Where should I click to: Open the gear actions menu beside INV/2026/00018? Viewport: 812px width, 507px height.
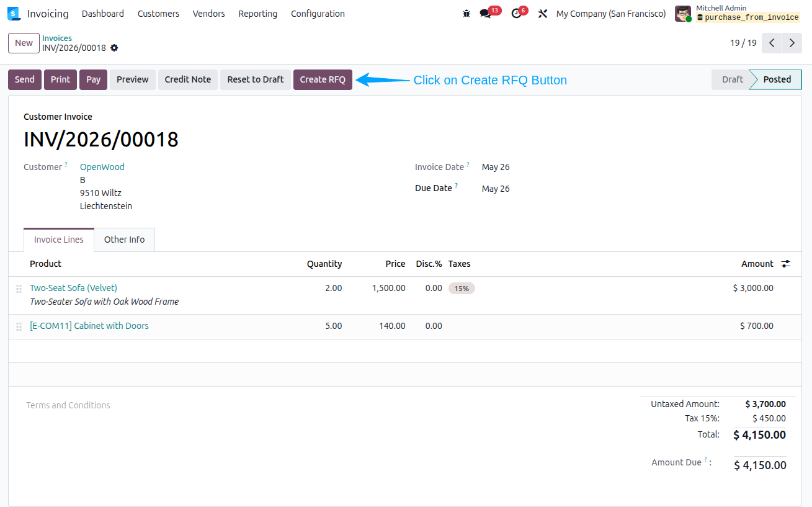point(114,48)
